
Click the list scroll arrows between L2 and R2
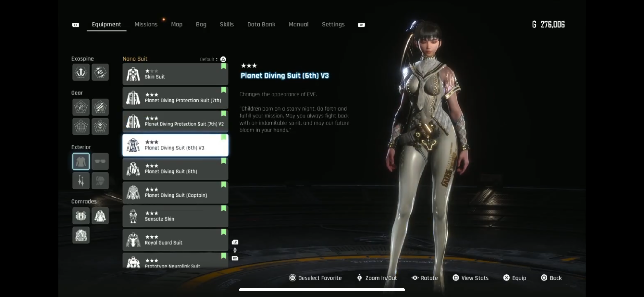[x=235, y=250]
